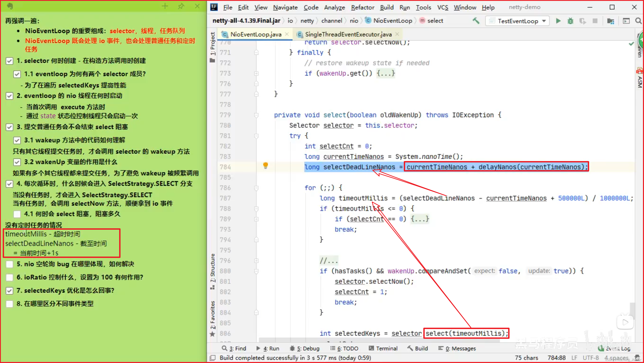Open the TestEventLoop run configuration dropdown
This screenshot has width=644, height=363.
click(517, 21)
